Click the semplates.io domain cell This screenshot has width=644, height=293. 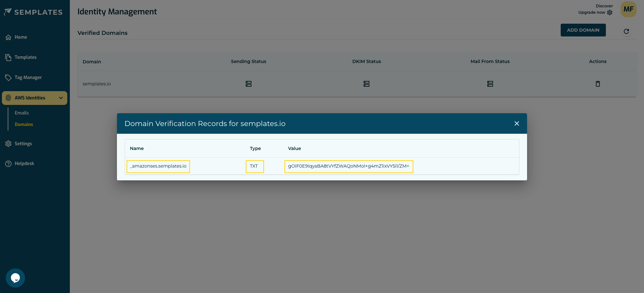(97, 84)
